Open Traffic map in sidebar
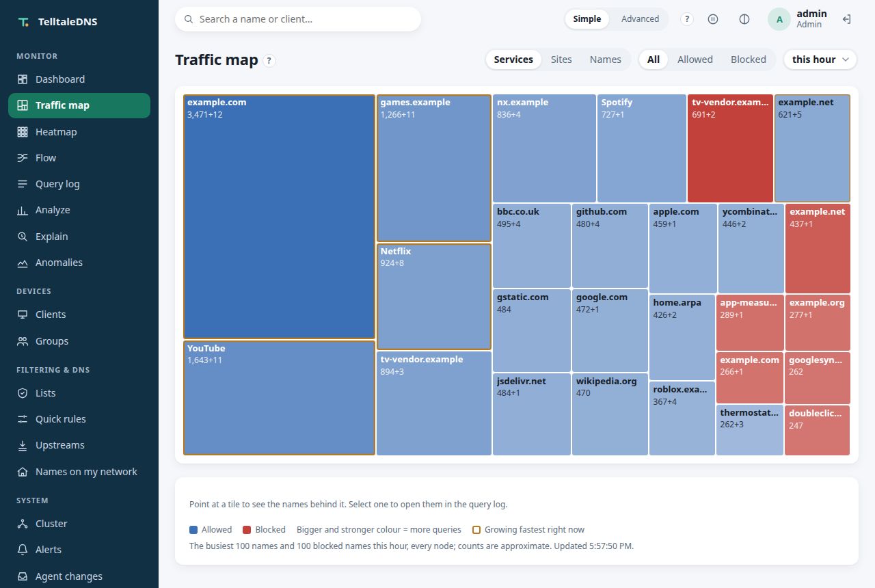 tap(79, 105)
